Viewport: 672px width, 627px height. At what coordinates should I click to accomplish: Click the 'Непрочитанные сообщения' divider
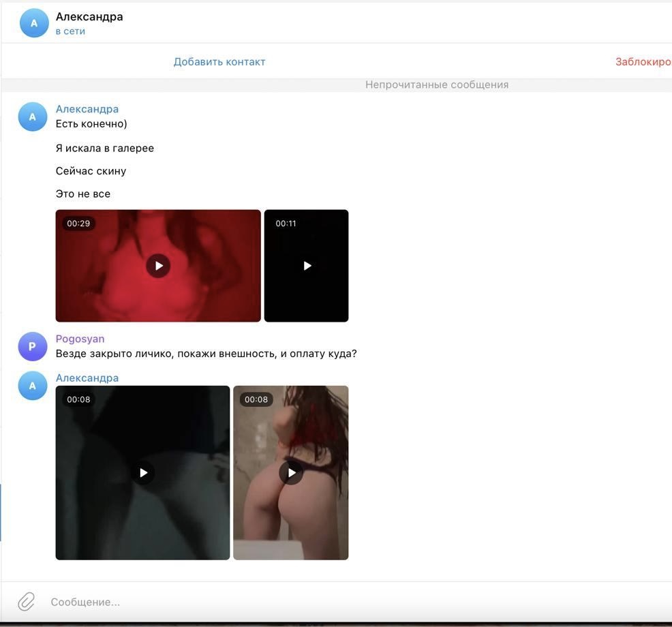(436, 85)
